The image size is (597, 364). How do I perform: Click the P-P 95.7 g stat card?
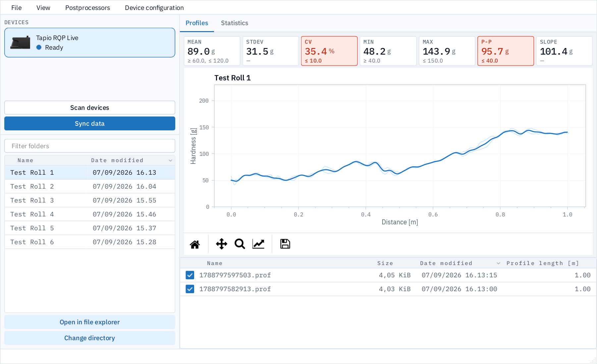(506, 51)
